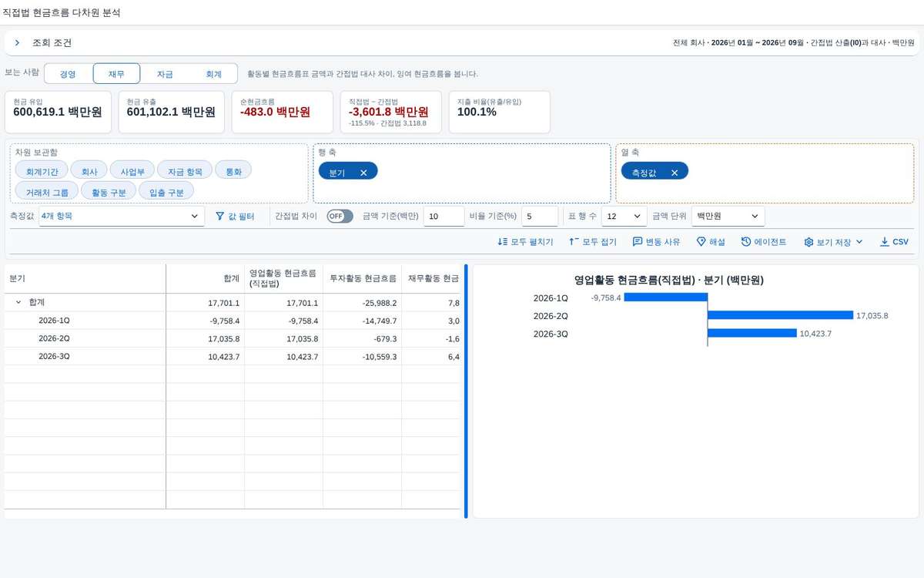Toggle the 간접법 차이 switch

tap(340, 217)
